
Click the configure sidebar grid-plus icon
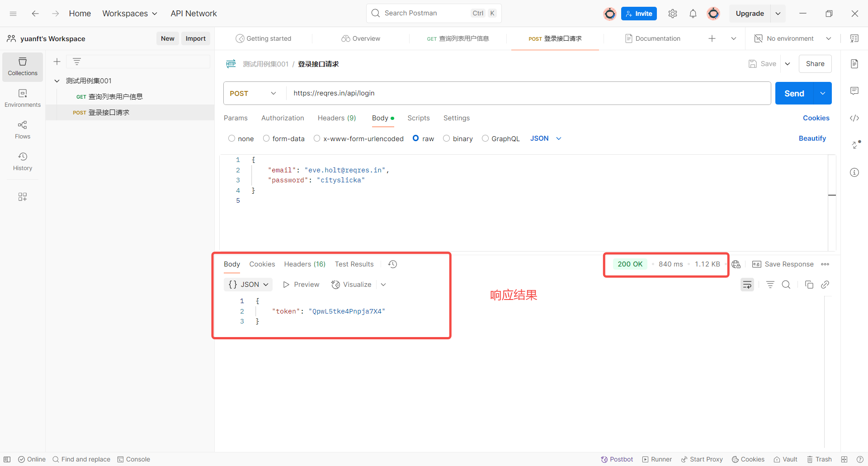[23, 197]
